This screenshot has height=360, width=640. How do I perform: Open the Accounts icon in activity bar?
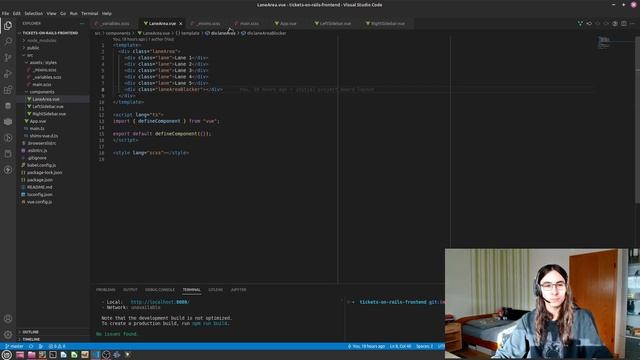point(8,319)
